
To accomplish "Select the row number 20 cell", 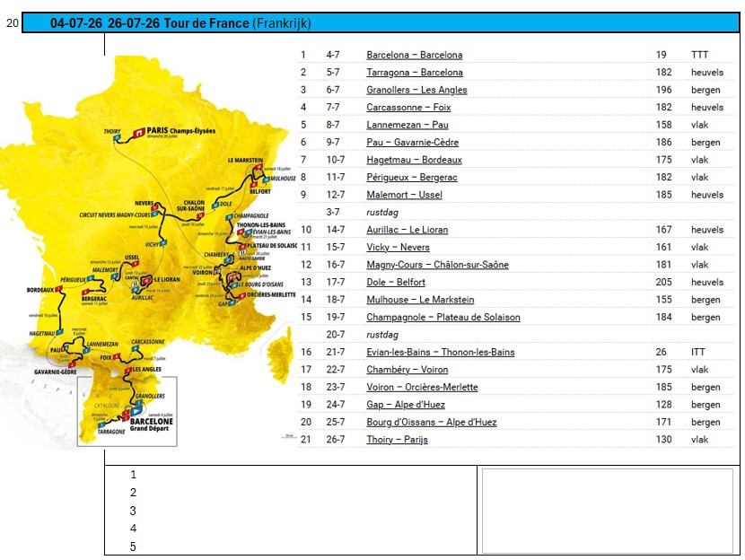I will (12, 24).
